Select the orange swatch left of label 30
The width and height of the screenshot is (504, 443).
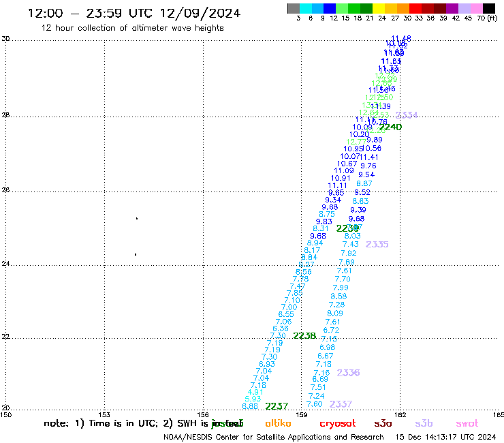[x=403, y=8]
